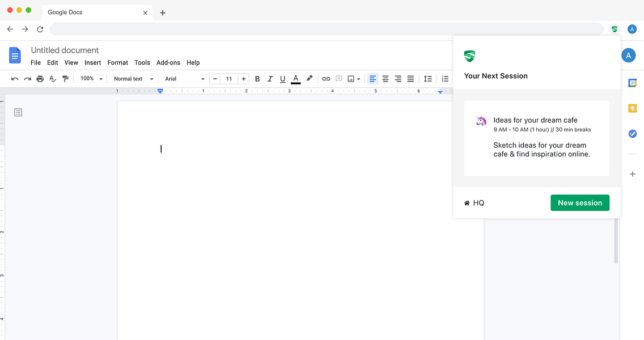Image resolution: width=644 pixels, height=340 pixels.
Task: Print the document using the printer icon
Action: coord(40,79)
